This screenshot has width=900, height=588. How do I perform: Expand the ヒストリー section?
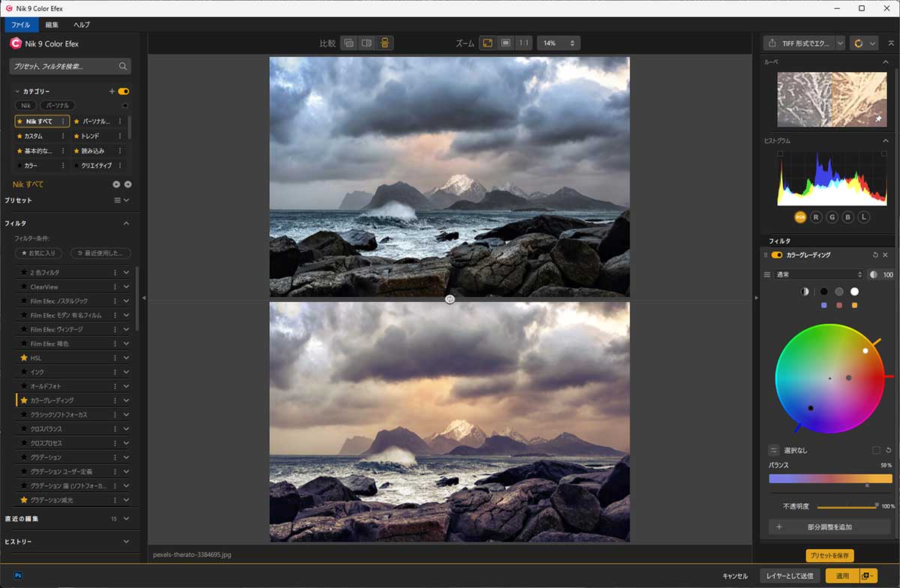click(126, 541)
